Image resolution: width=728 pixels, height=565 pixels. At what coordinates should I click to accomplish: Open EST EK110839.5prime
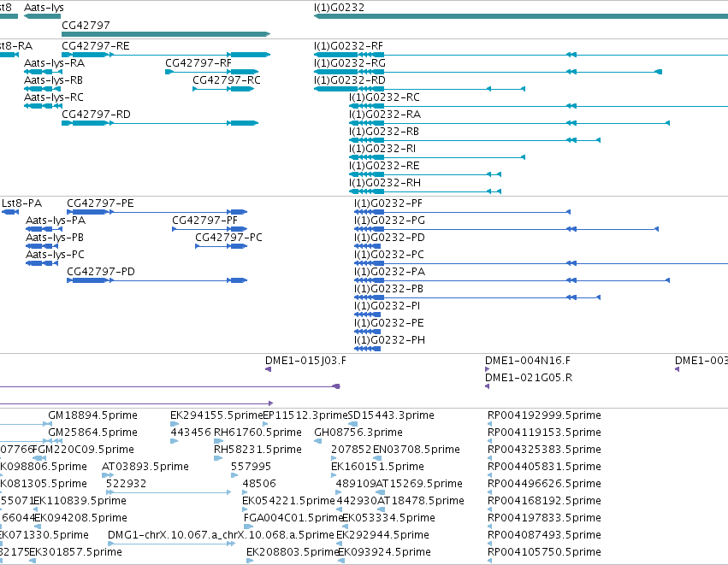tap(80, 501)
